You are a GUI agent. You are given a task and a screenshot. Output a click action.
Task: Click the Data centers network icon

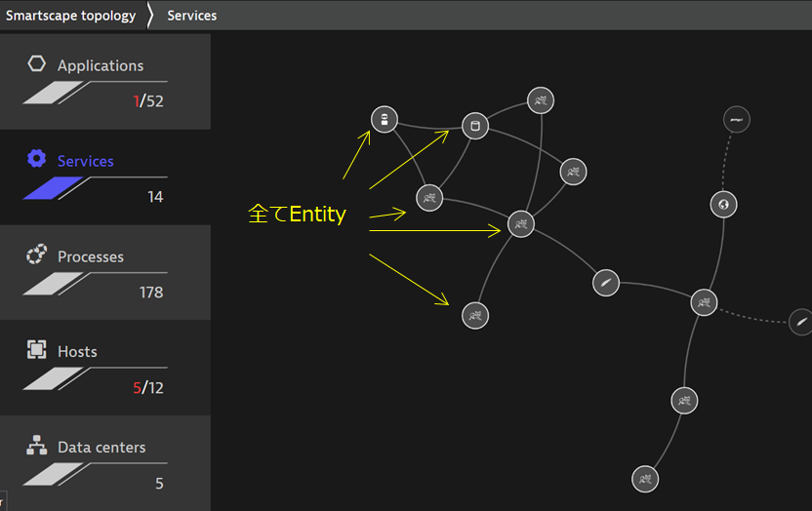pos(37,446)
